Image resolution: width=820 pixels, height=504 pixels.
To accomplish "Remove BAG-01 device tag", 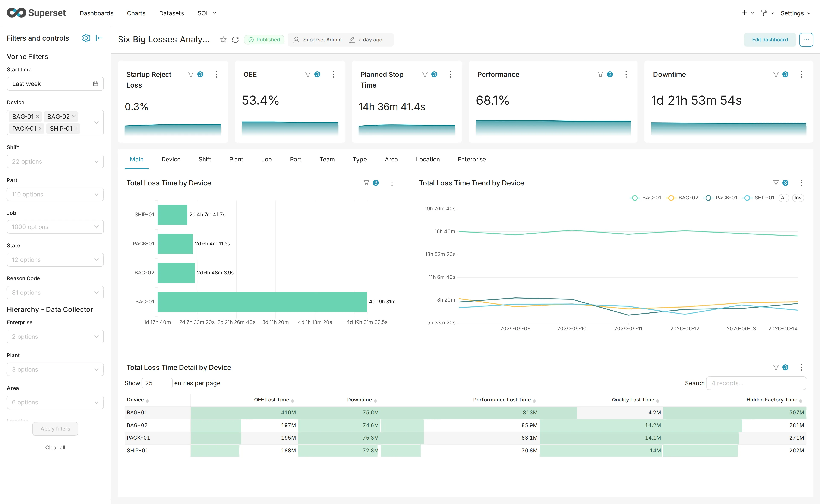I will [x=38, y=117].
